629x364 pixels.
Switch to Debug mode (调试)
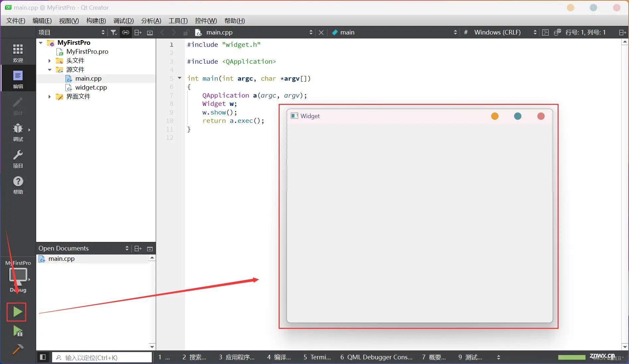18,132
